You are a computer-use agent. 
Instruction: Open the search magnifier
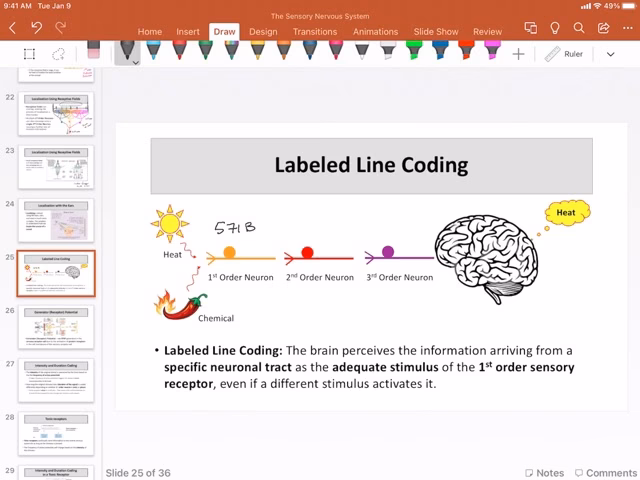coord(579,28)
